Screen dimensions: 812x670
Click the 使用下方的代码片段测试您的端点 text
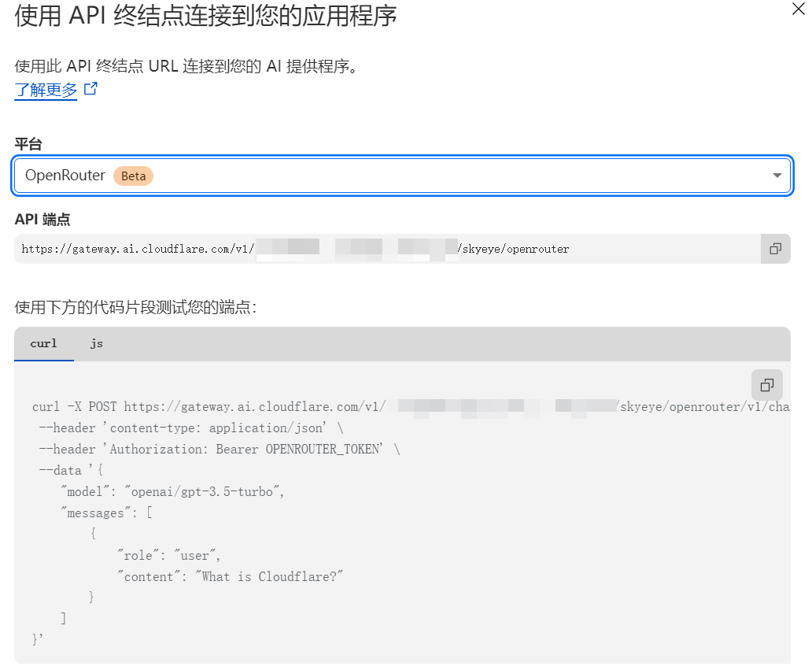click(135, 307)
